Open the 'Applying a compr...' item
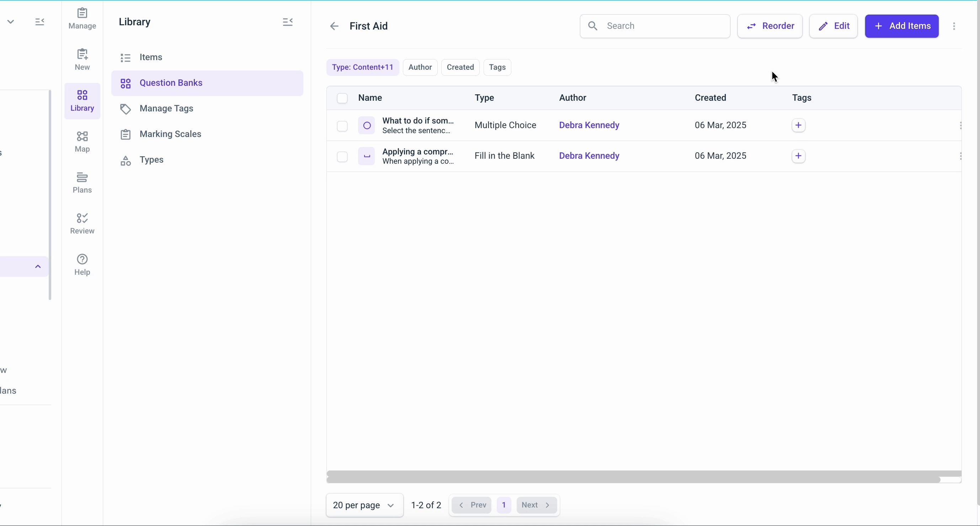Viewport: 980px width, 526px height. click(x=418, y=157)
